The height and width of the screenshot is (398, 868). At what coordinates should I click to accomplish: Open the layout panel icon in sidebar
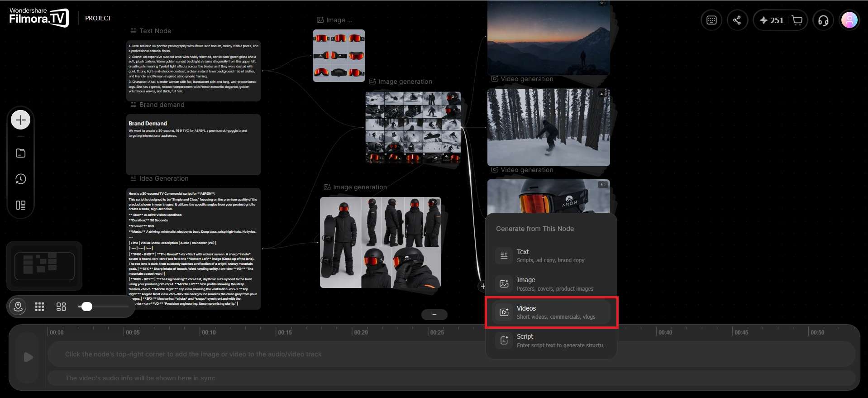pyautogui.click(x=20, y=205)
